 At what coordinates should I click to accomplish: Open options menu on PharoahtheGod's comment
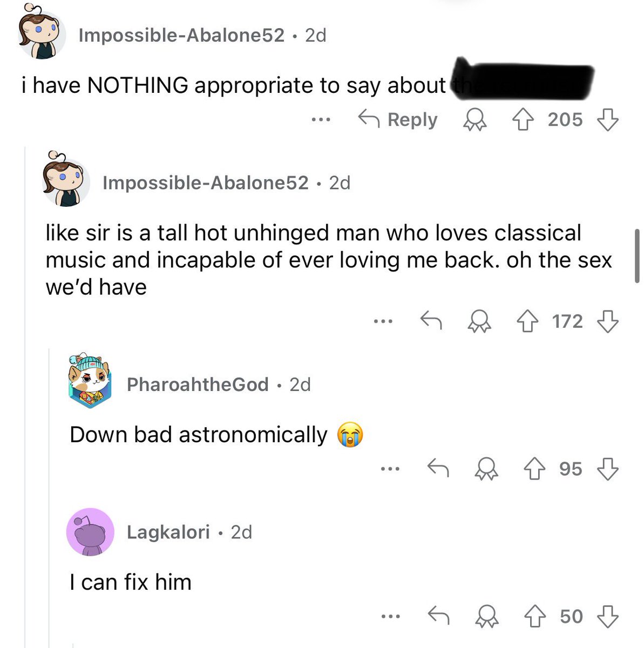tap(390, 469)
